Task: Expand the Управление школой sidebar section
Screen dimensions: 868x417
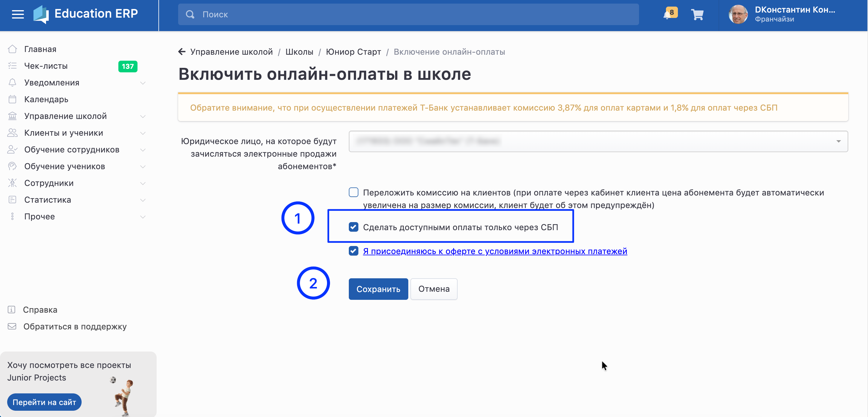Action: click(x=76, y=116)
